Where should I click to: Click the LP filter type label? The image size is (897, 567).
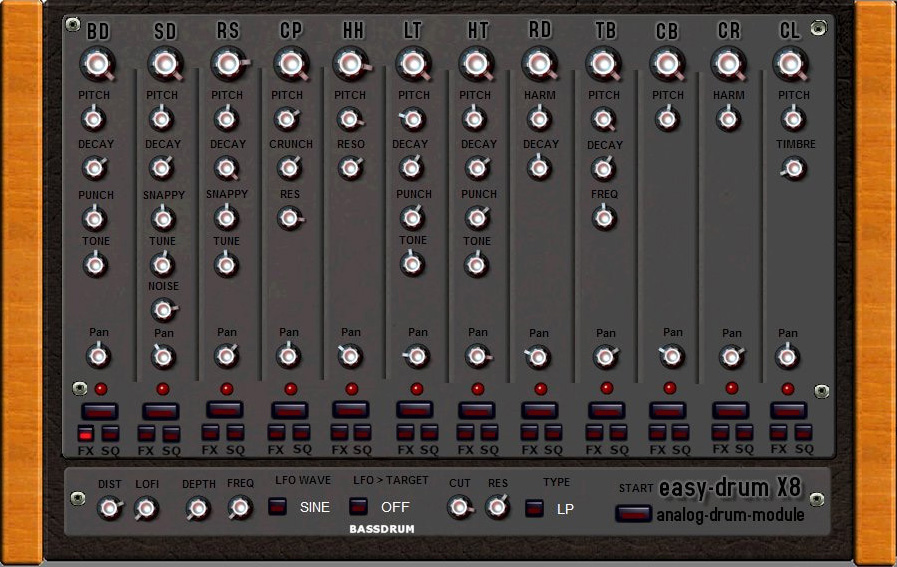[565, 509]
